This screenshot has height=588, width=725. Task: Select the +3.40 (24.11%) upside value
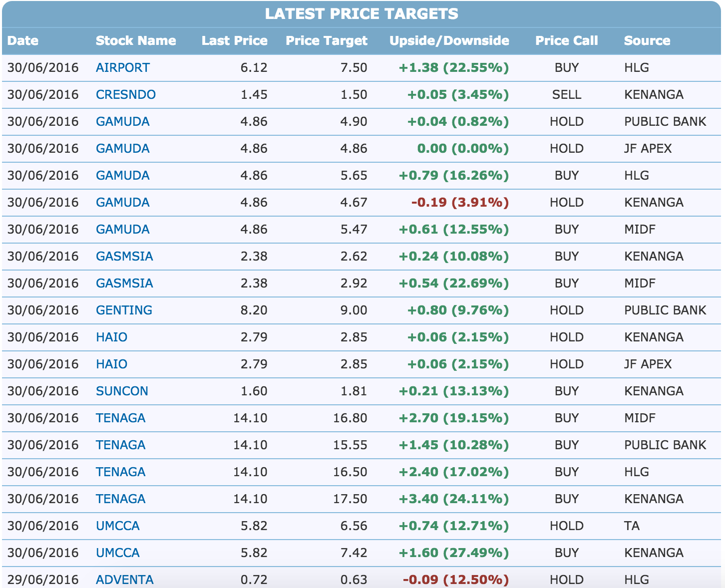[454, 499]
